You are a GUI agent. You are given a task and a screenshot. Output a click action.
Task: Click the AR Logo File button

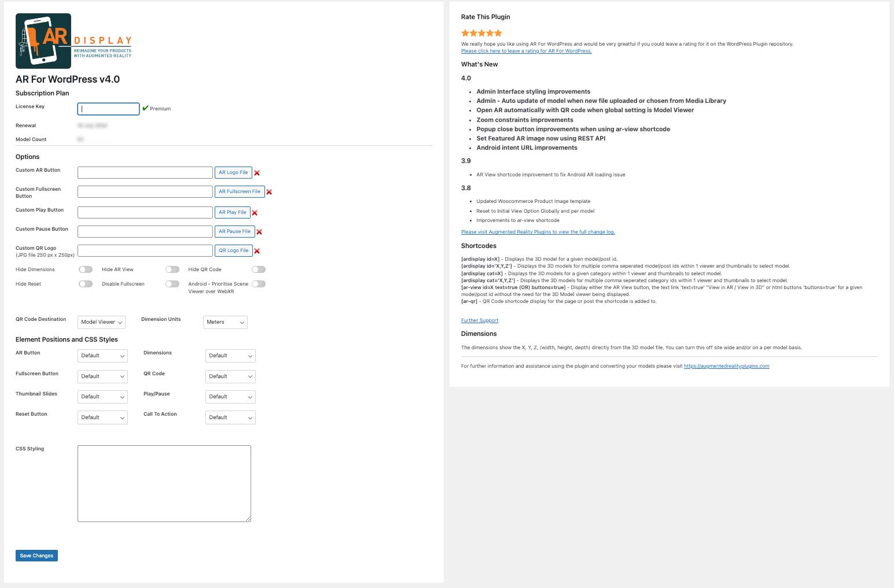click(233, 172)
